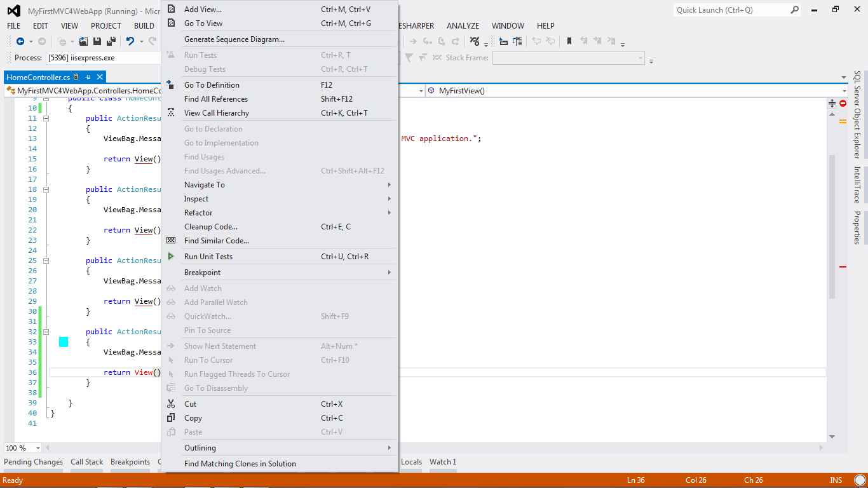The height and width of the screenshot is (488, 868).
Task: Collapse the code block at line 11
Action: (46, 118)
